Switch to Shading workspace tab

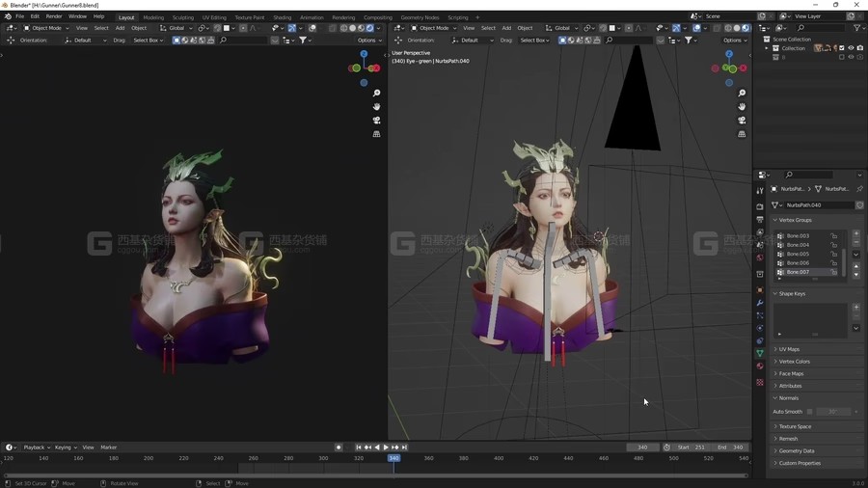tap(282, 17)
